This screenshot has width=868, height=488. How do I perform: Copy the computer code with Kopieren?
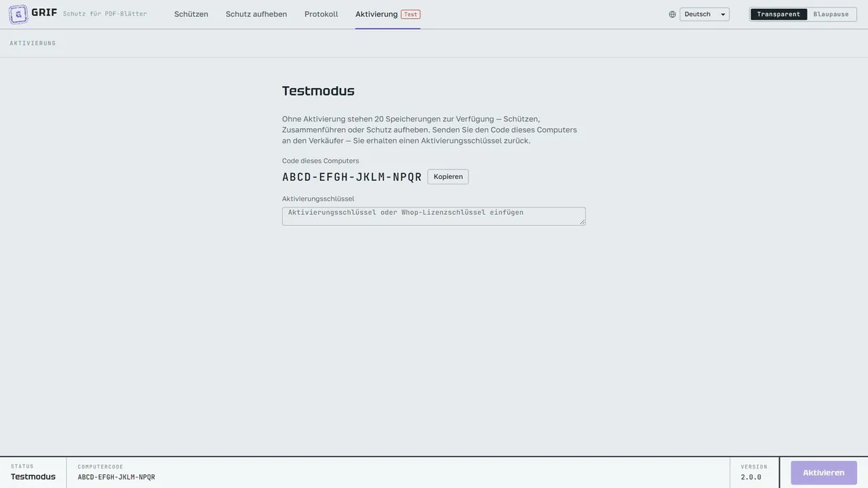(x=448, y=177)
